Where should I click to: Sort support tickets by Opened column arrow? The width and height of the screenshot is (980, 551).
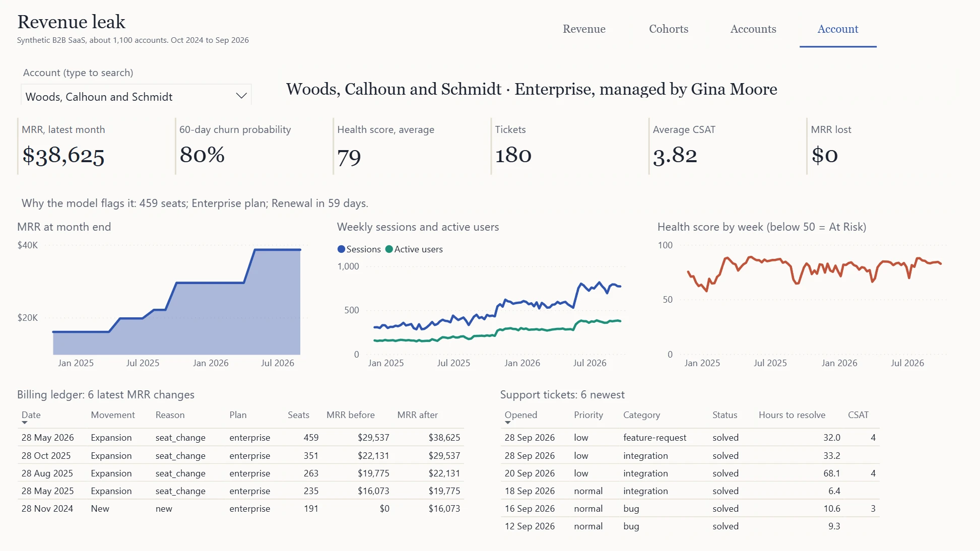pos(507,423)
